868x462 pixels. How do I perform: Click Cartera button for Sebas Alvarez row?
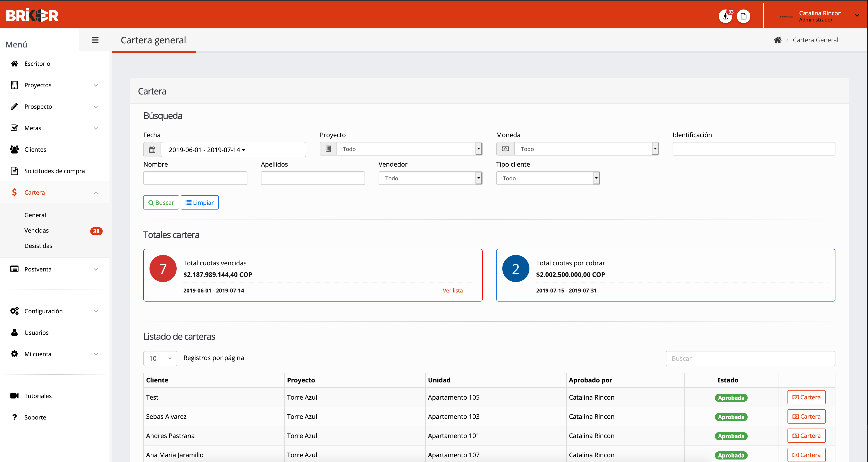click(x=806, y=417)
